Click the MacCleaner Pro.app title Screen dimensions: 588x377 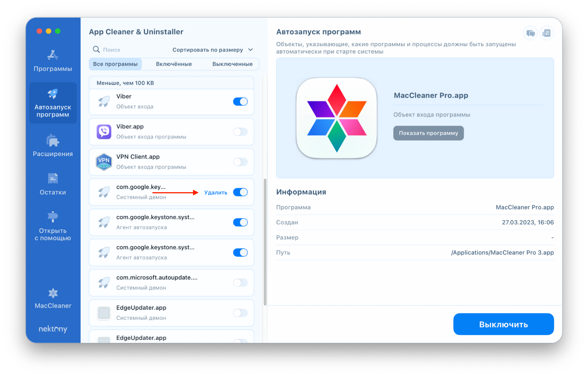[431, 95]
